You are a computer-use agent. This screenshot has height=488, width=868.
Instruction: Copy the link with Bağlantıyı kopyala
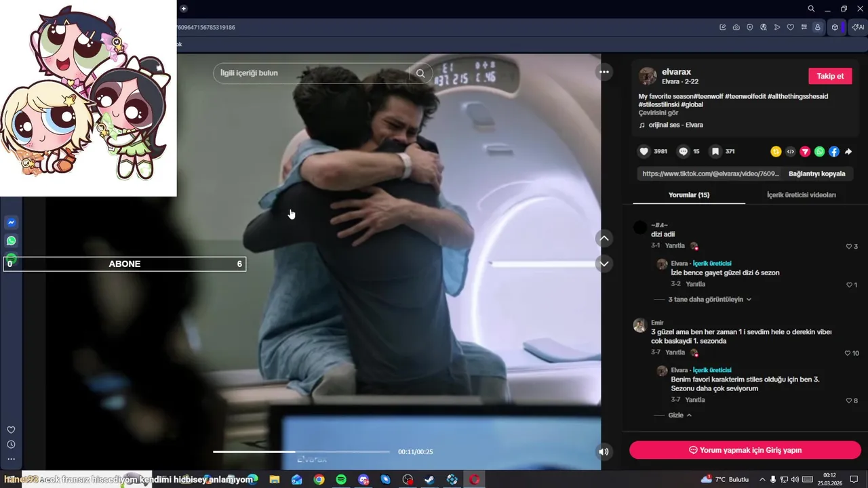816,174
